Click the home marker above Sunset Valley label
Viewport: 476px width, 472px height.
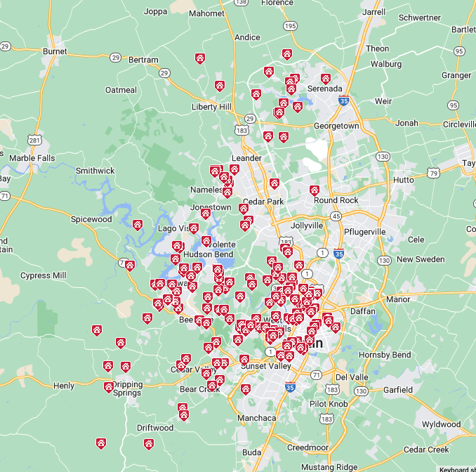tap(244, 360)
